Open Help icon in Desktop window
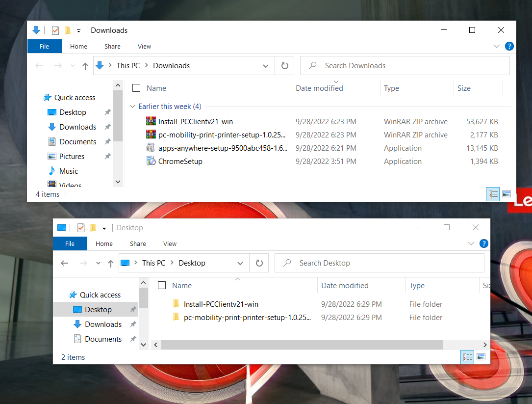The height and width of the screenshot is (404, 532). click(x=483, y=243)
